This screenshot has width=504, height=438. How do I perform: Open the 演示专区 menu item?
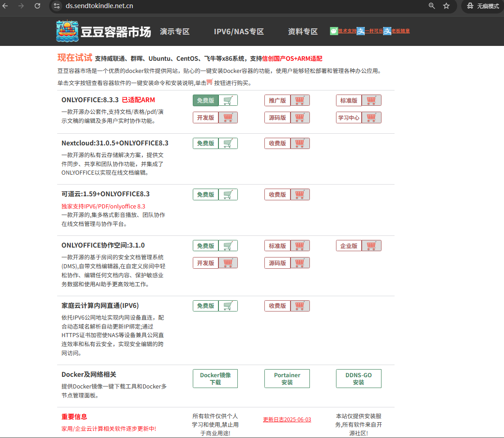(x=175, y=32)
